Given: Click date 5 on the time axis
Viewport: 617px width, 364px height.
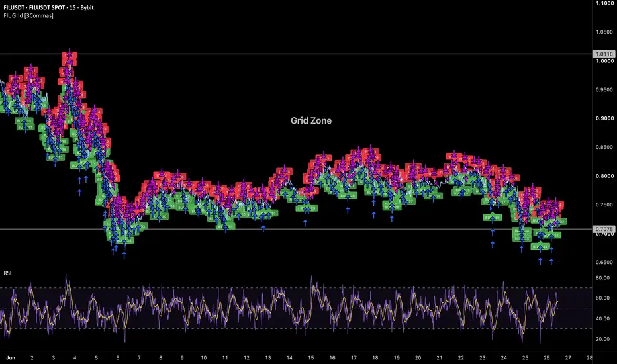Looking at the screenshot, I should click(97, 357).
